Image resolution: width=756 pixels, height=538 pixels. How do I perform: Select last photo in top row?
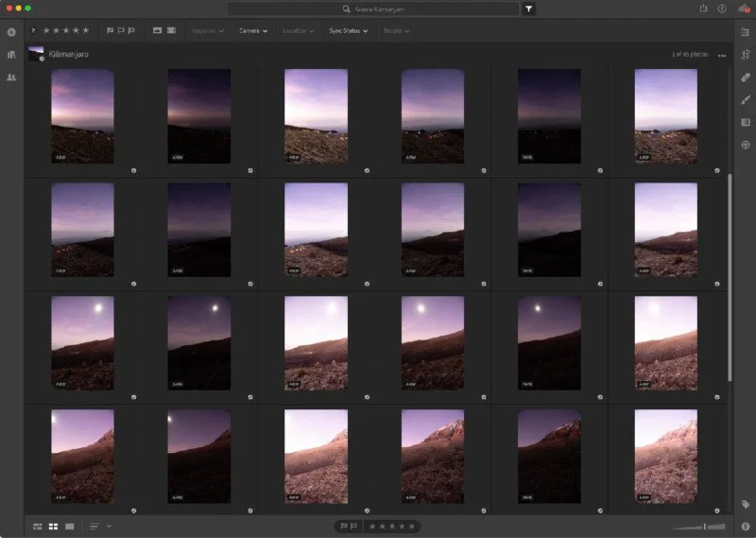[666, 116]
